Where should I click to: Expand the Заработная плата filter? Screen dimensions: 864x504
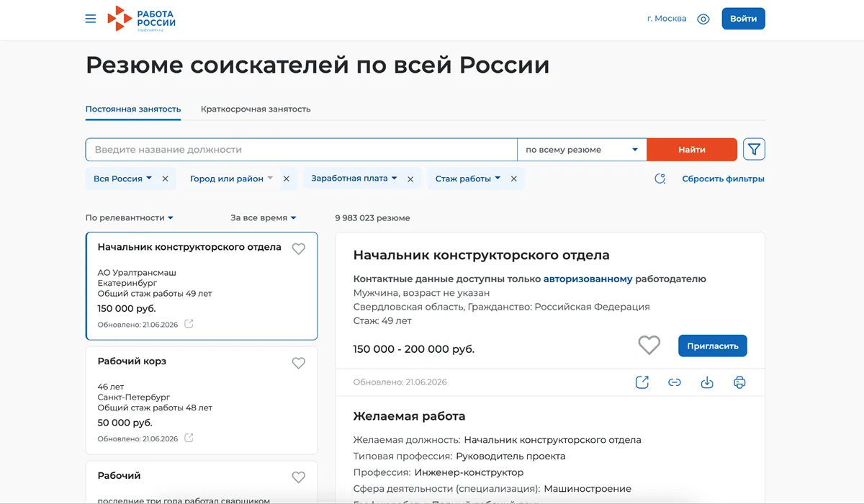(x=354, y=179)
